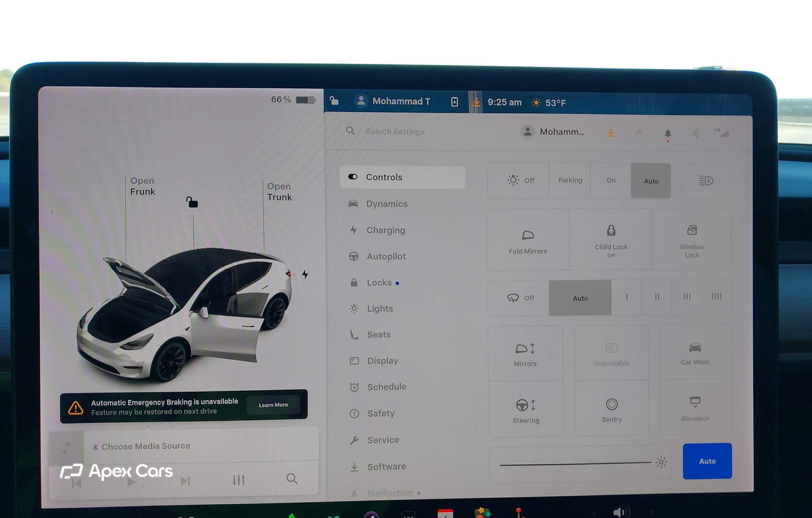Tap Fold Mirrors
812x518 pixels.
click(528, 240)
